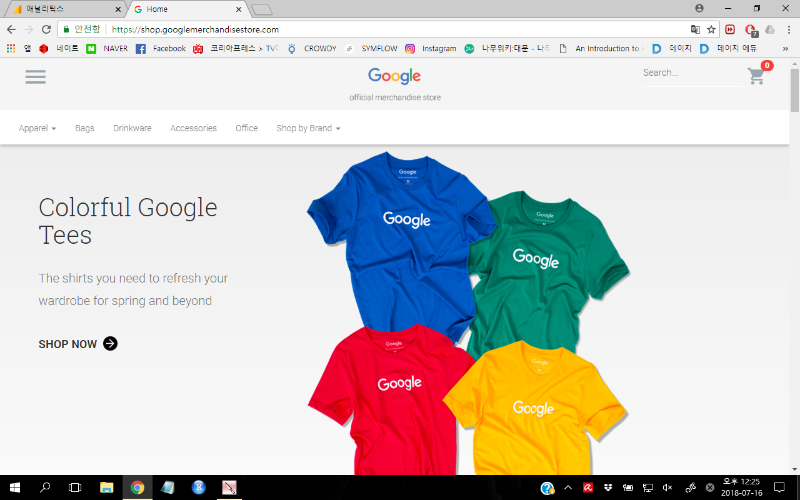Screen dimensions: 800x500
Task: Click the translate page icon in address bar
Action: tap(695, 30)
